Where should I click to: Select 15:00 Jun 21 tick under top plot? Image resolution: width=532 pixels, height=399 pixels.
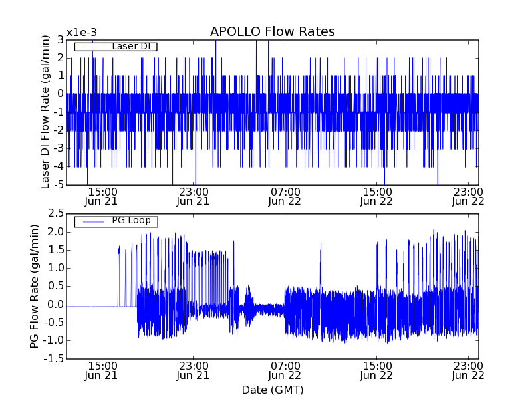point(102,196)
